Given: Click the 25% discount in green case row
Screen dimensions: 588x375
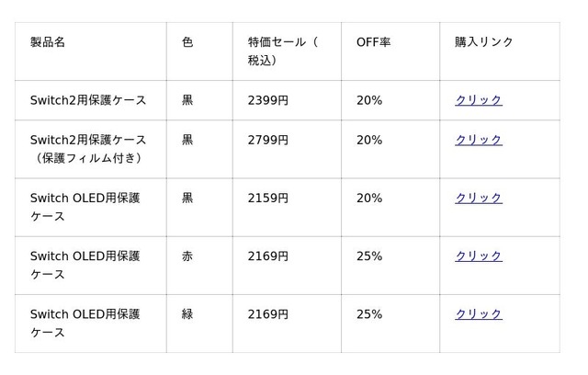Looking at the screenshot, I should pyautogui.click(x=369, y=314).
